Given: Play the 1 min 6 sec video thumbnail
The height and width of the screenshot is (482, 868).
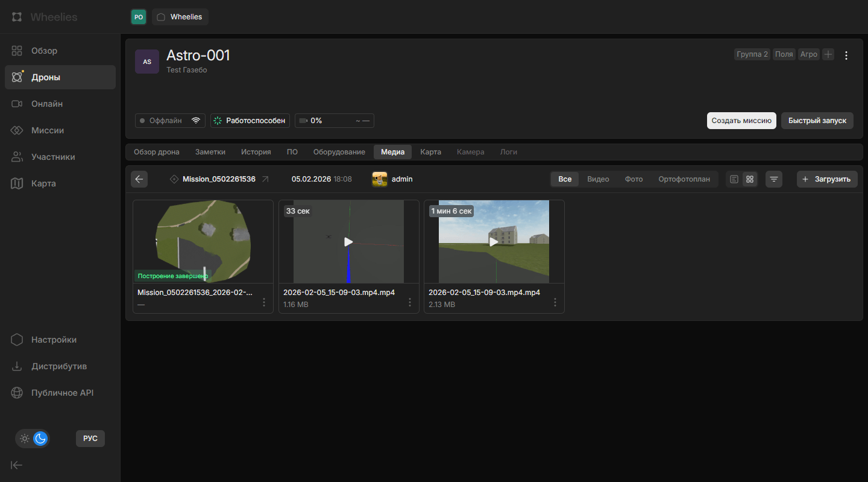Looking at the screenshot, I should [x=494, y=242].
